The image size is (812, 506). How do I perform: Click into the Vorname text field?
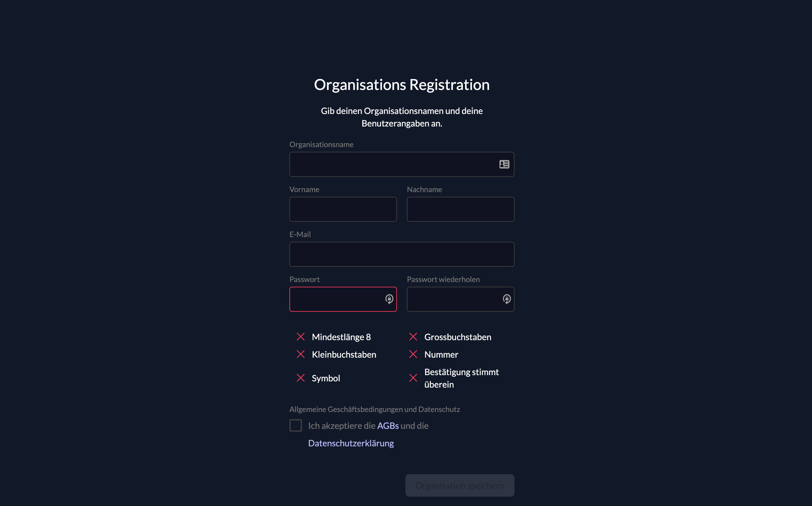click(343, 209)
